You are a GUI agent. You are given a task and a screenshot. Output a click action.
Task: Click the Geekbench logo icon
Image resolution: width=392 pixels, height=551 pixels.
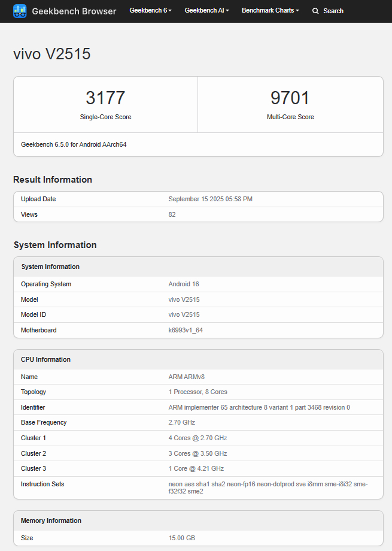click(x=20, y=11)
